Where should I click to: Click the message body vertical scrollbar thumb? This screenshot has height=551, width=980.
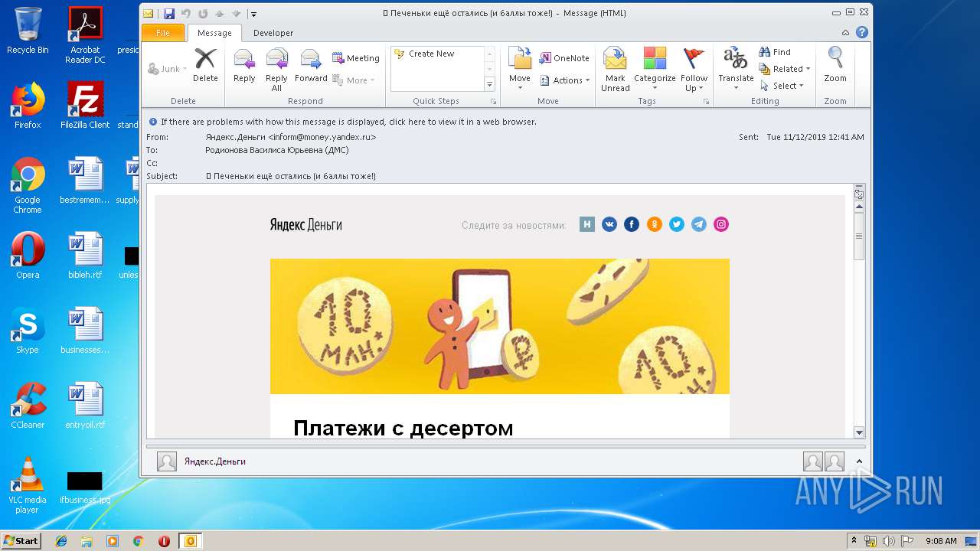pos(859,237)
